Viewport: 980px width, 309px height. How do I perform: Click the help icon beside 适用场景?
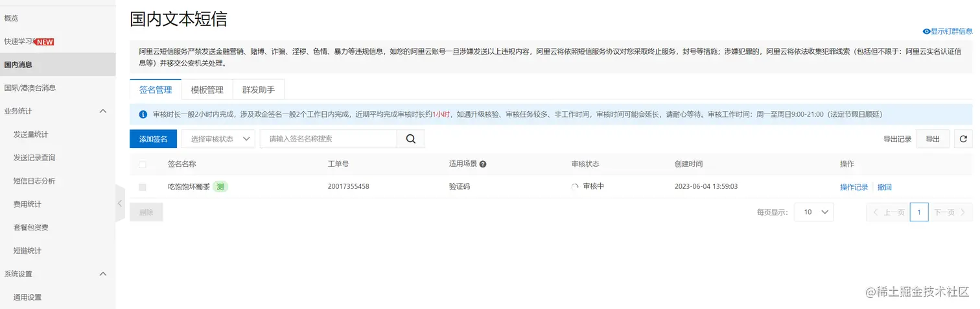pyautogui.click(x=483, y=164)
